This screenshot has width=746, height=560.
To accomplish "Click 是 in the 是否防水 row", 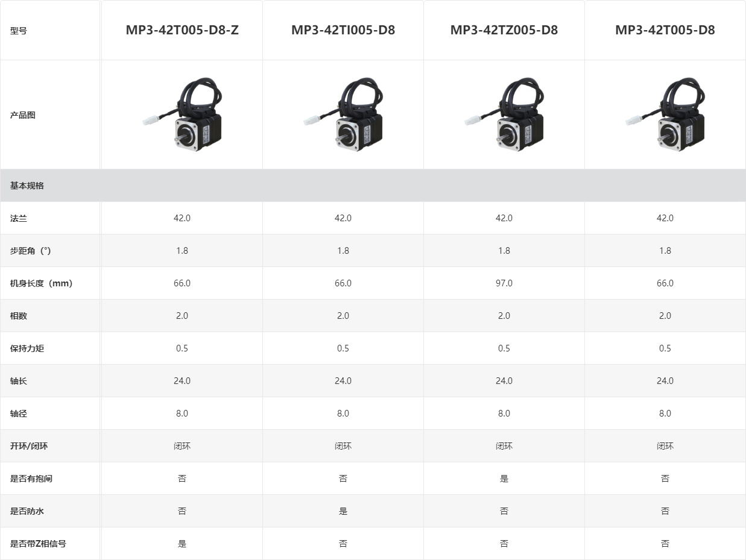I will click(343, 511).
